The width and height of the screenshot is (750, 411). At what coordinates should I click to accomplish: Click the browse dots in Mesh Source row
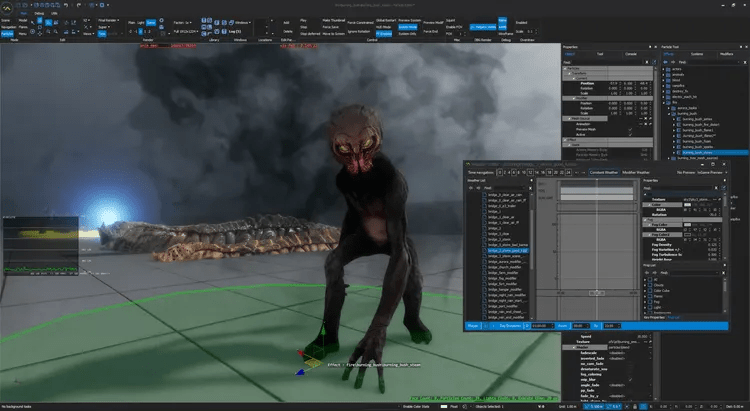pos(641,119)
